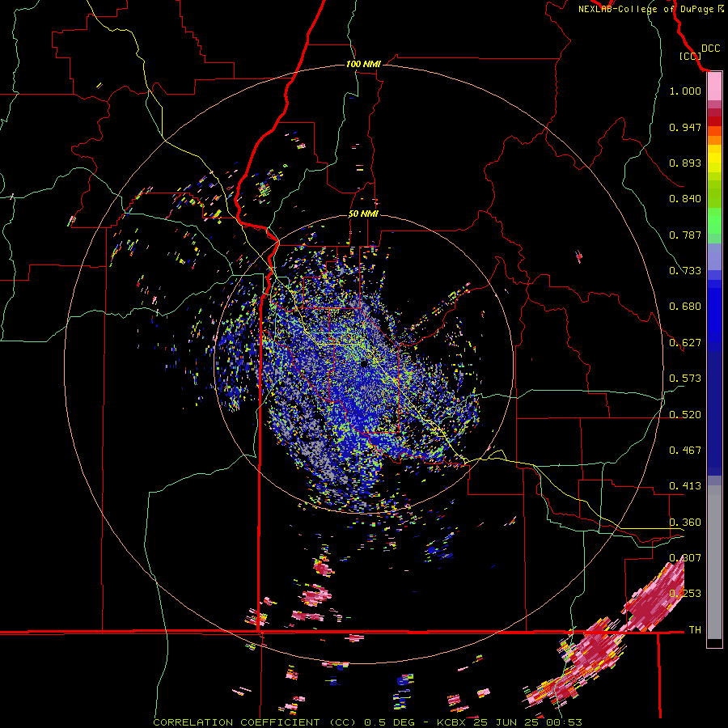This screenshot has height=728, width=728.
Task: Select the 0.573 legend value
Action: click(685, 379)
